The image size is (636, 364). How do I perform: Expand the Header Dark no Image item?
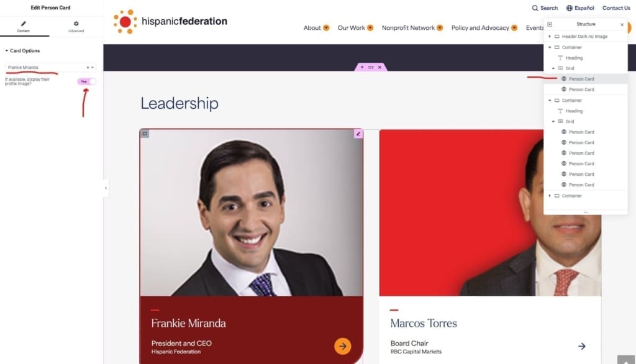[550, 37]
